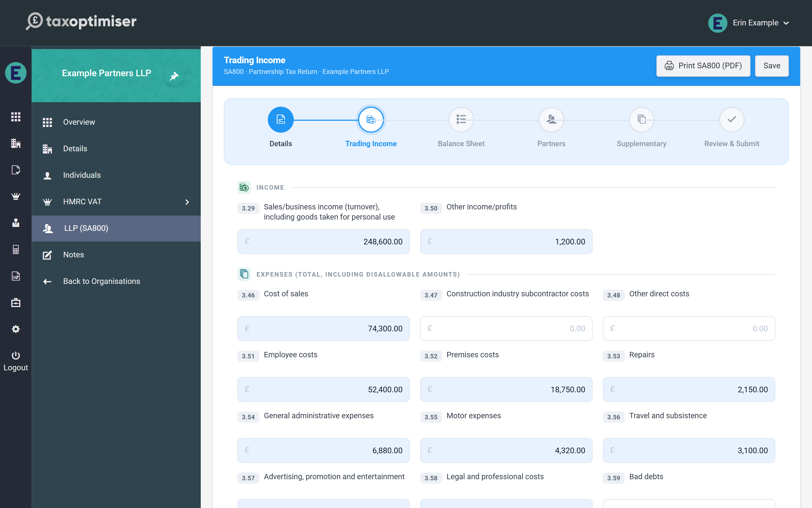Image resolution: width=812 pixels, height=508 pixels.
Task: Expand the HMRC VAT submenu chevron
Action: (x=187, y=202)
